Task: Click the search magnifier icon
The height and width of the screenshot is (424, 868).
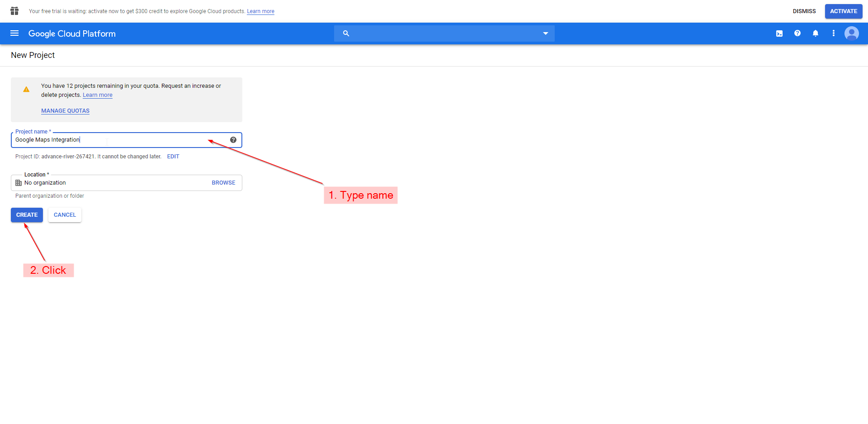Action: point(346,33)
